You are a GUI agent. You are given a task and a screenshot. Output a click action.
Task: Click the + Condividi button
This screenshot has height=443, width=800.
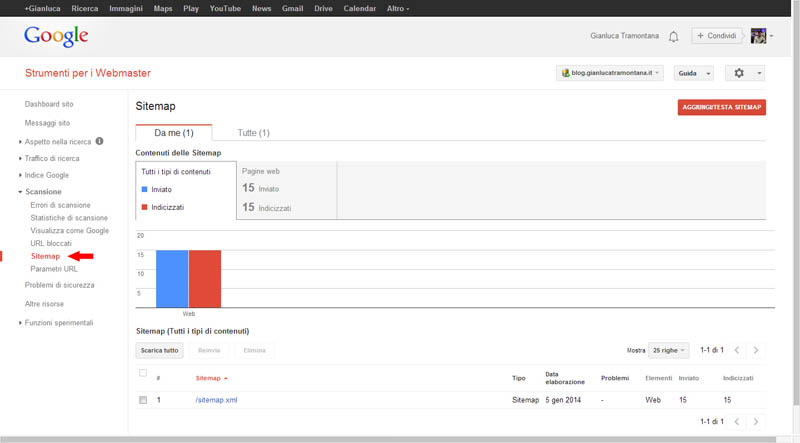pyautogui.click(x=716, y=36)
